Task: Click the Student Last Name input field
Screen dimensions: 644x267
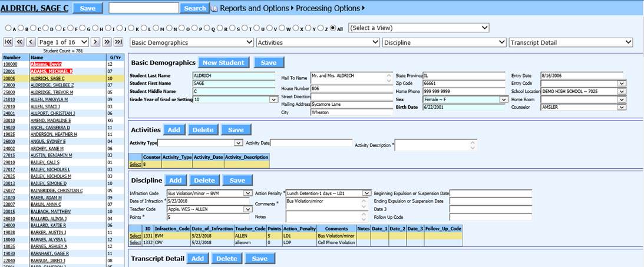Action: point(234,75)
